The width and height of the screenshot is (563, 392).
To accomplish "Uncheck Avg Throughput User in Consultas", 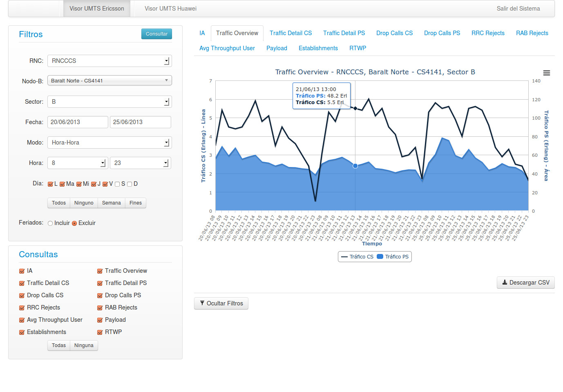I will pyautogui.click(x=22, y=320).
